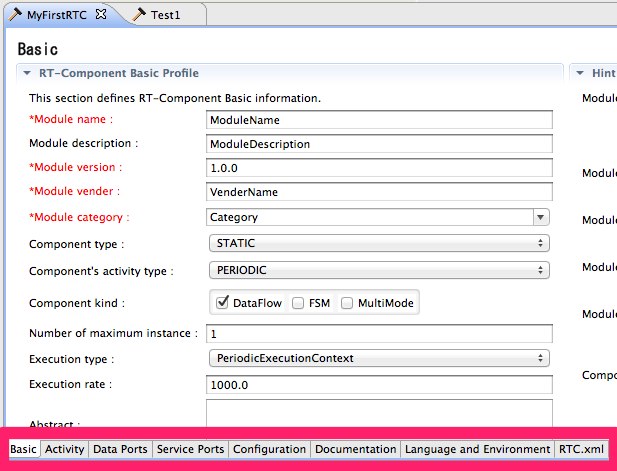Open the activity type PERIODIC dropdown
The height and width of the screenshot is (471, 617).
pyautogui.click(x=379, y=270)
